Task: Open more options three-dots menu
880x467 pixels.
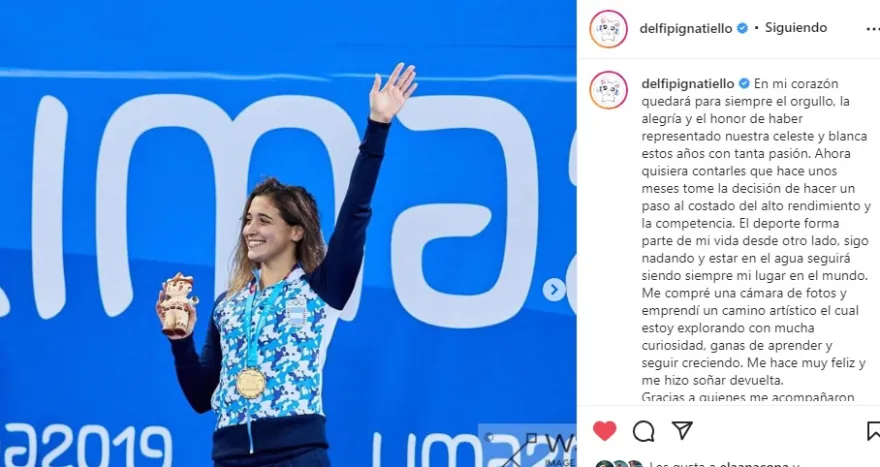Action: coord(872,29)
